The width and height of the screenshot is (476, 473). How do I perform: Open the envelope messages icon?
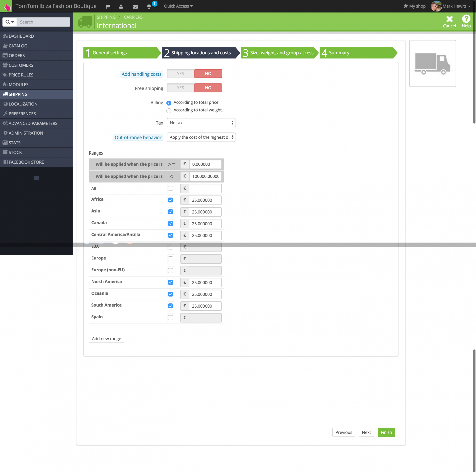(x=135, y=6)
